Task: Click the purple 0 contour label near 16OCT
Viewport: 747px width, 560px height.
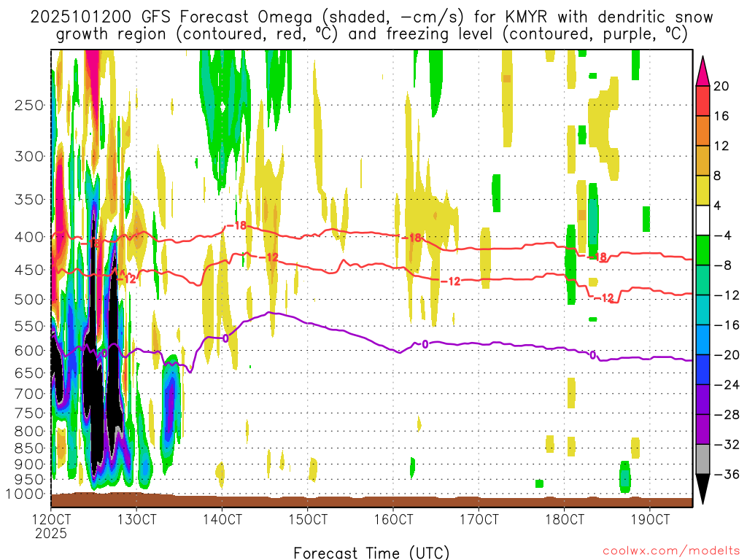Action: (x=425, y=344)
